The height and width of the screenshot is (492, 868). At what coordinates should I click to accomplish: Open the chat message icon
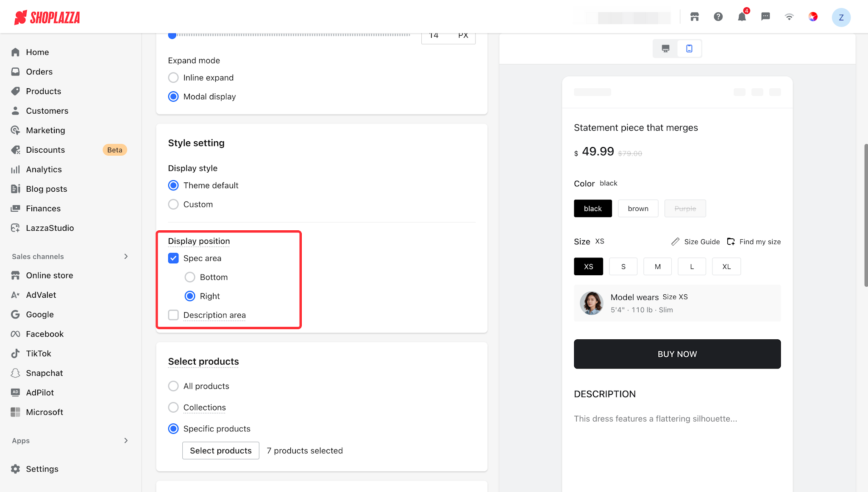pyautogui.click(x=765, y=17)
